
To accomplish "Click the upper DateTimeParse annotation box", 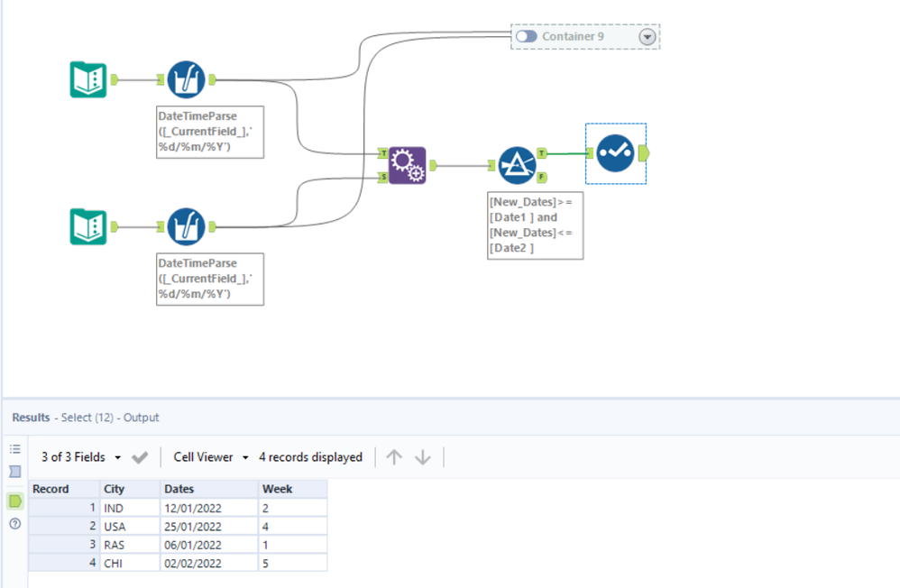I will (x=210, y=132).
